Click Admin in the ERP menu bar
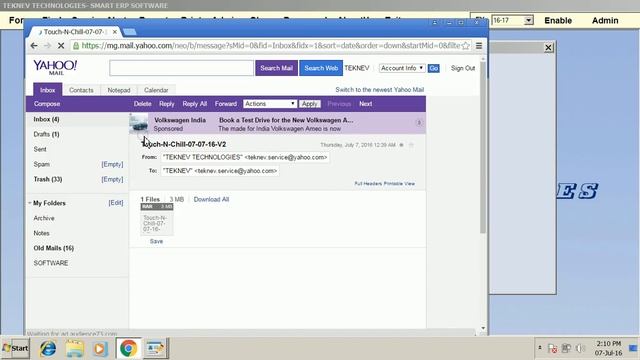 pyautogui.click(x=605, y=20)
